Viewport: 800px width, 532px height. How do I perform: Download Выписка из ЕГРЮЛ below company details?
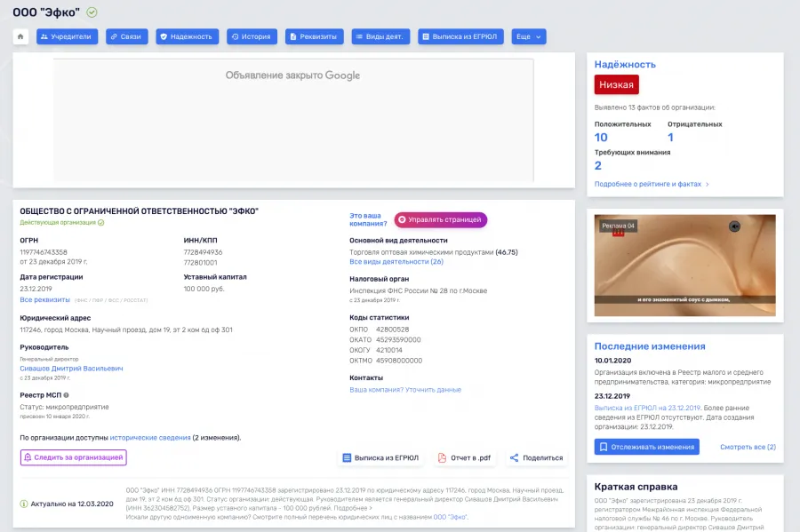tap(380, 457)
